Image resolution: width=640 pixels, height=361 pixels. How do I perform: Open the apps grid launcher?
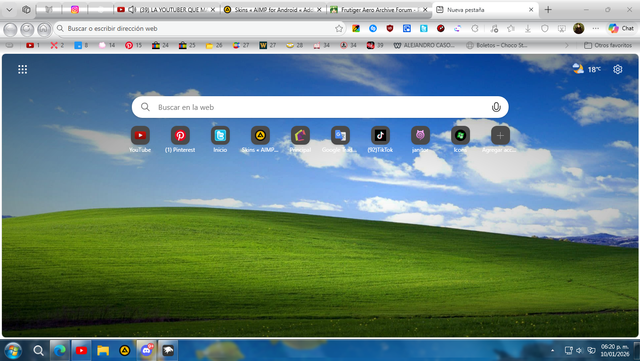pyautogui.click(x=22, y=69)
